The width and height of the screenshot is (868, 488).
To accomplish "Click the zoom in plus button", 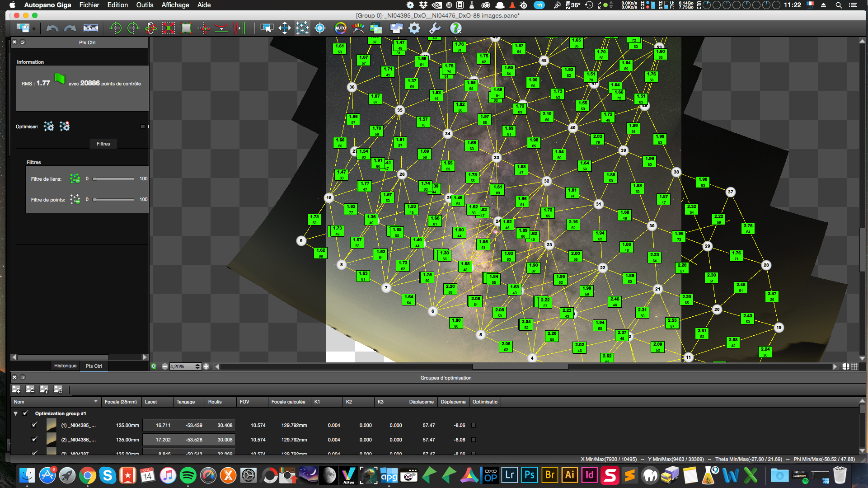I will pos(206,366).
